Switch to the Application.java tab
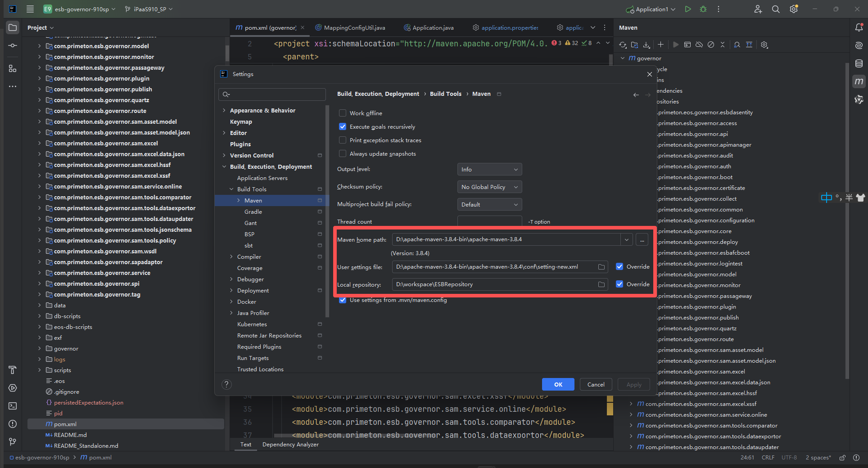 433,27
